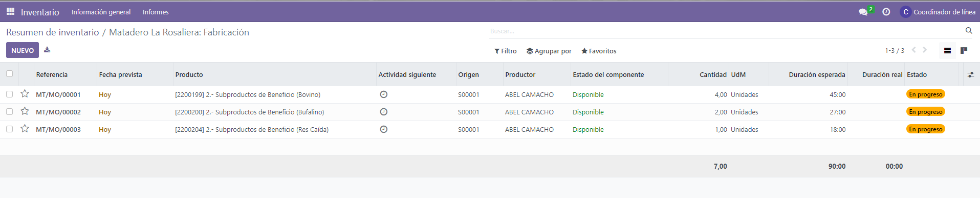Click product Subproductos de Beneficio (Bovino)
The width and height of the screenshot is (980, 198).
click(248, 94)
